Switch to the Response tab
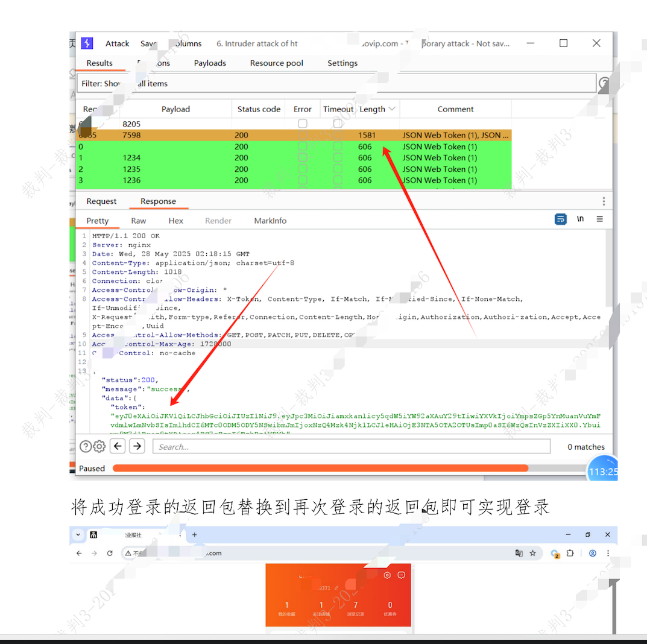 click(158, 201)
